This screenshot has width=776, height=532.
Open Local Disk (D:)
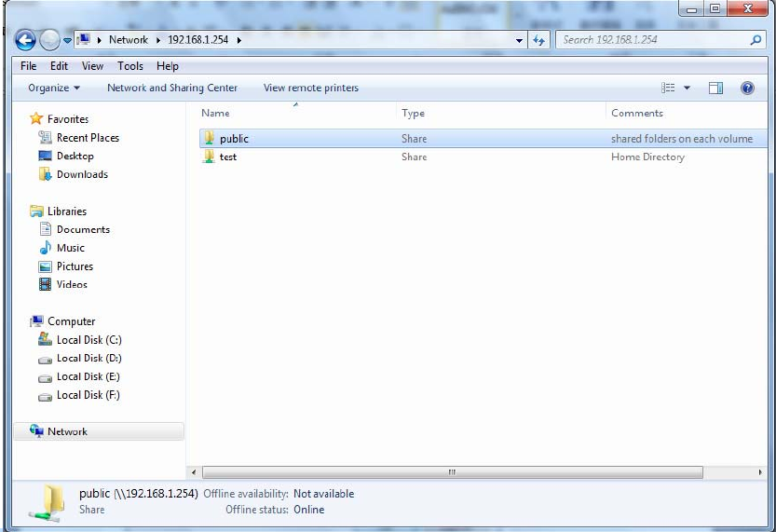coord(89,358)
